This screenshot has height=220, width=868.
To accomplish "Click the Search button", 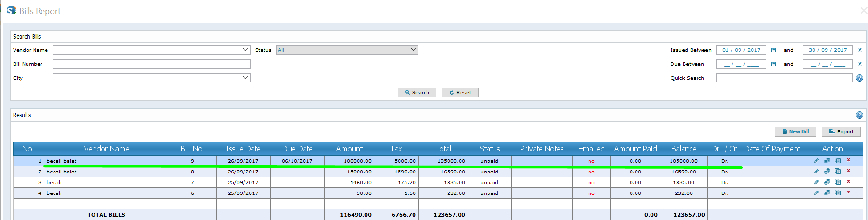I will 417,92.
